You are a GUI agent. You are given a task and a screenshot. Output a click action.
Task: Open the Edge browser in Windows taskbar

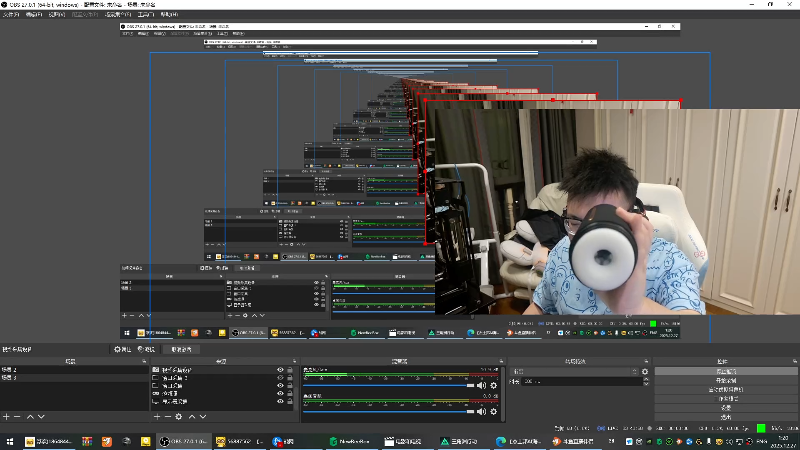tap(502, 441)
